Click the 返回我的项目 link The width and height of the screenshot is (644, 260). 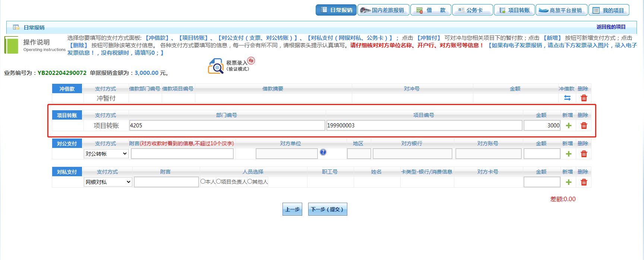tap(611, 27)
